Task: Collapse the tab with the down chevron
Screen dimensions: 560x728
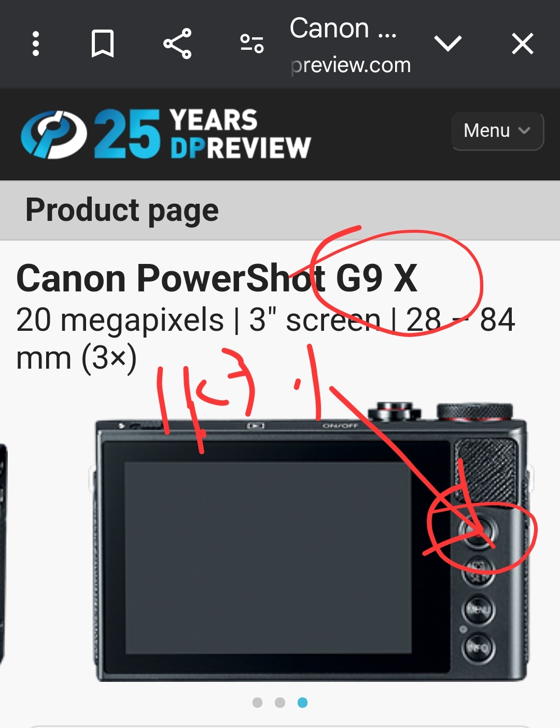Action: pyautogui.click(x=448, y=44)
